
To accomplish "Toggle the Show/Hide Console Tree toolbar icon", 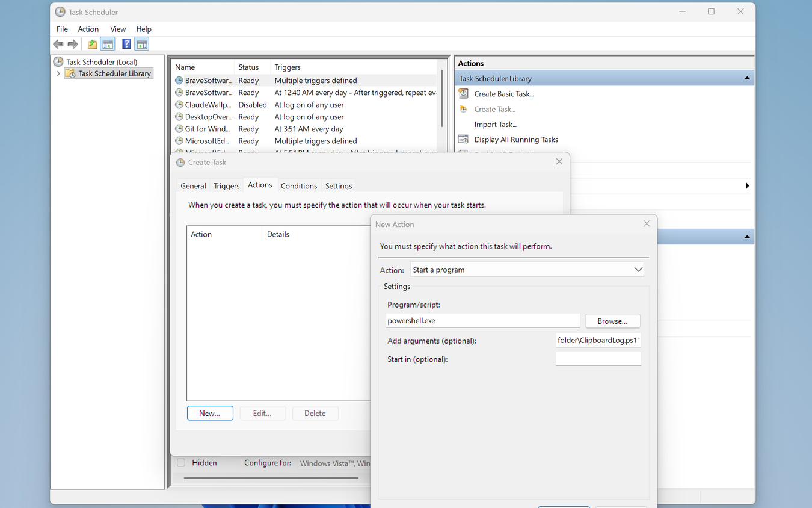I will 108,44.
